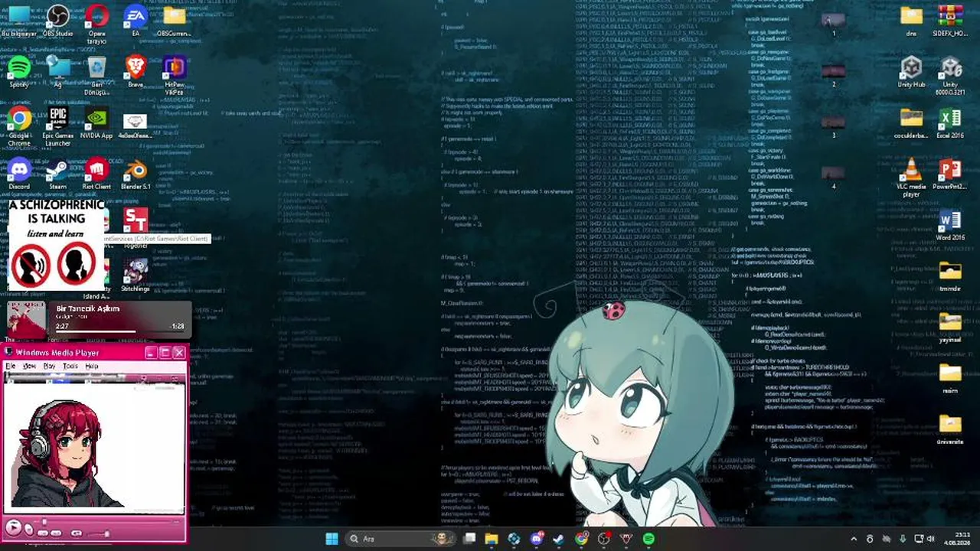Select the cocuklarba folder on desktop
980x551 pixels.
(911, 122)
